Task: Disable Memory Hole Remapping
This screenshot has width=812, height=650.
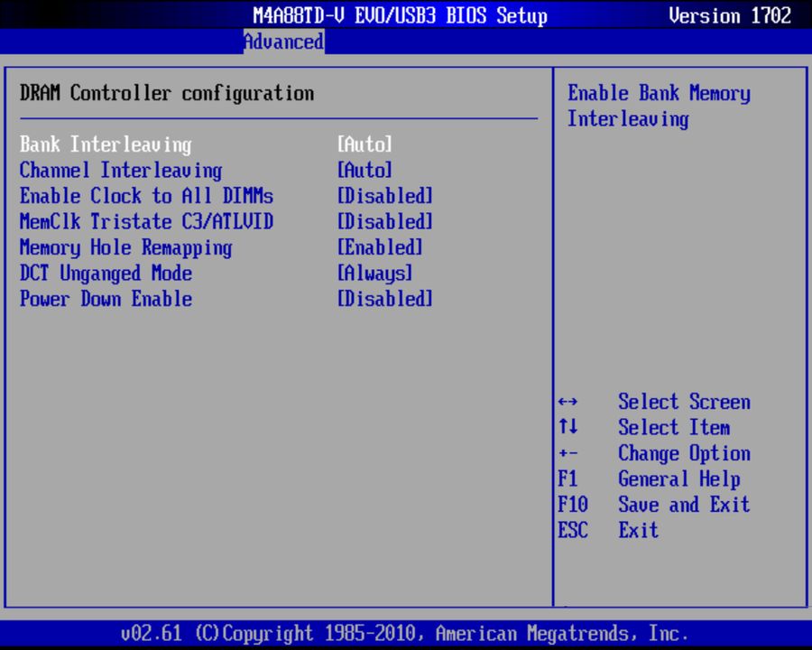Action: pos(380,247)
